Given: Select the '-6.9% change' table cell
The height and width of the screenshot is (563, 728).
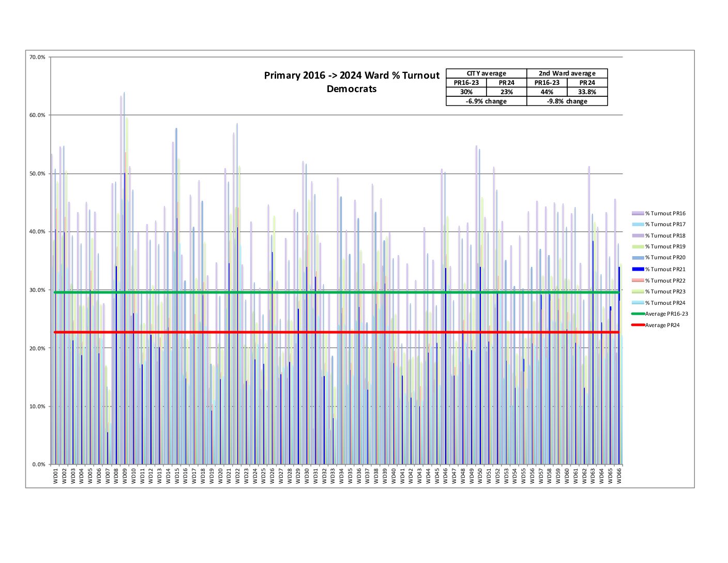Looking at the screenshot, I should pyautogui.click(x=486, y=101).
